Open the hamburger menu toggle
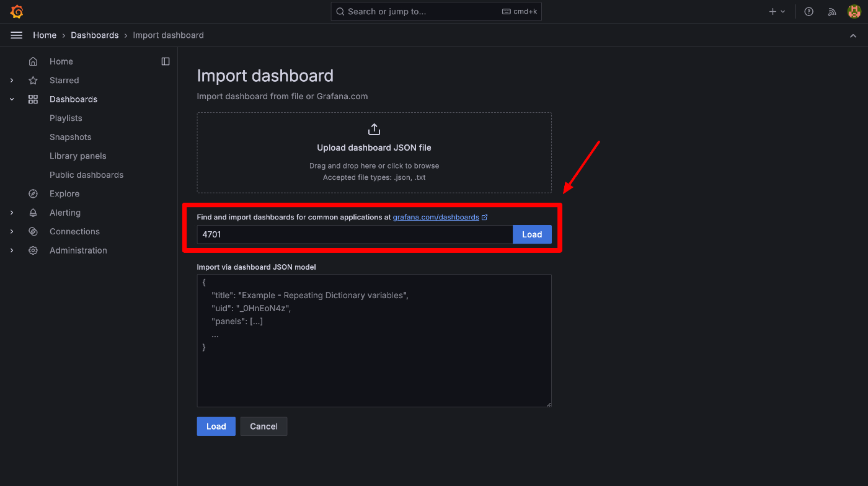The height and width of the screenshot is (486, 868). coord(17,35)
